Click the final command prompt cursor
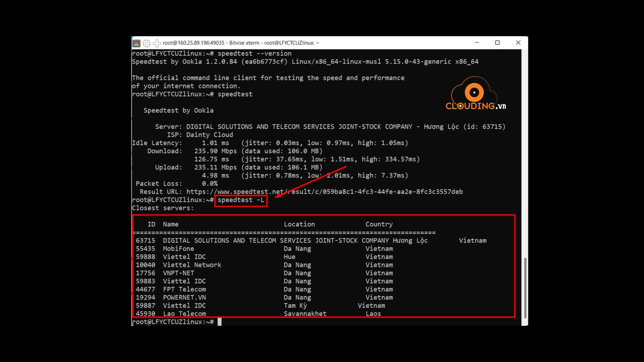 220,322
